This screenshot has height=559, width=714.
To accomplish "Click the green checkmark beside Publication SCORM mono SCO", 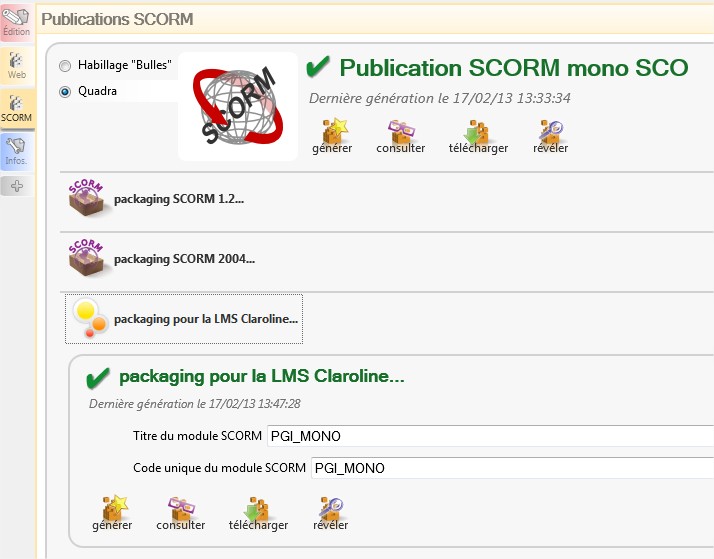I will pos(317,66).
